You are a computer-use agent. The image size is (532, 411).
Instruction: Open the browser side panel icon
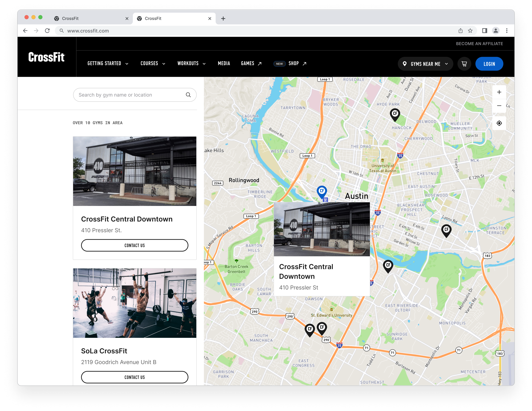485,31
